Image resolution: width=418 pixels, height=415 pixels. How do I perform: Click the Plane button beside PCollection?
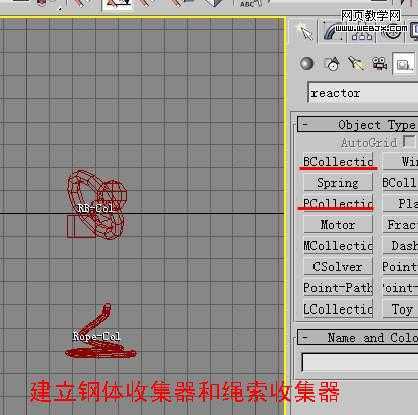pyautogui.click(x=400, y=203)
